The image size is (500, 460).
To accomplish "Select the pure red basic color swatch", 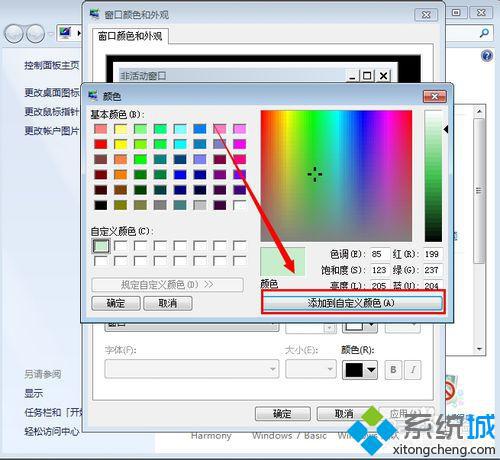I will tap(101, 144).
